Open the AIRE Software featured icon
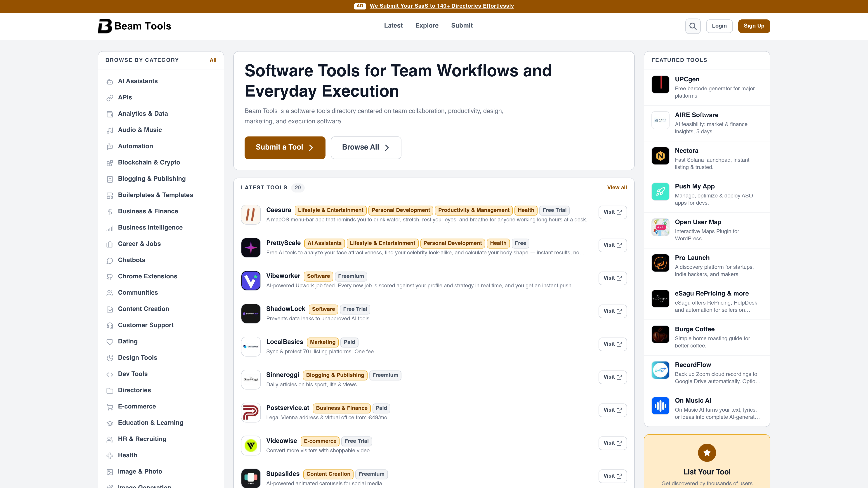The height and width of the screenshot is (488, 868). pos(660,120)
